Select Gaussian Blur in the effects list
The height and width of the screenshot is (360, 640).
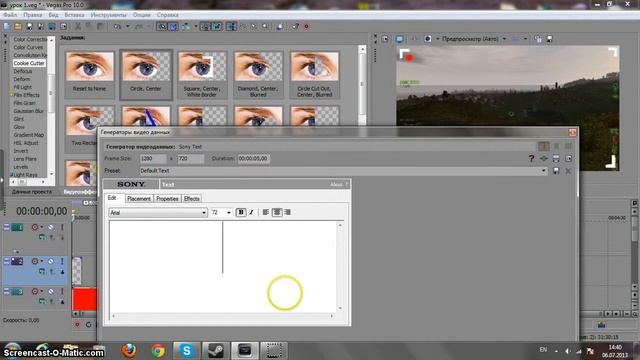click(29, 111)
